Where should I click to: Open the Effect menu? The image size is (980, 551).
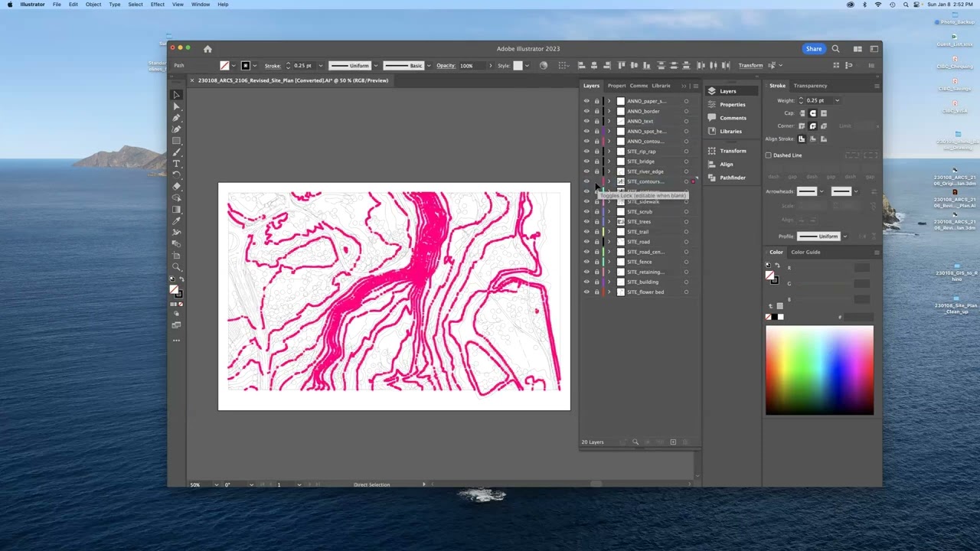click(158, 5)
